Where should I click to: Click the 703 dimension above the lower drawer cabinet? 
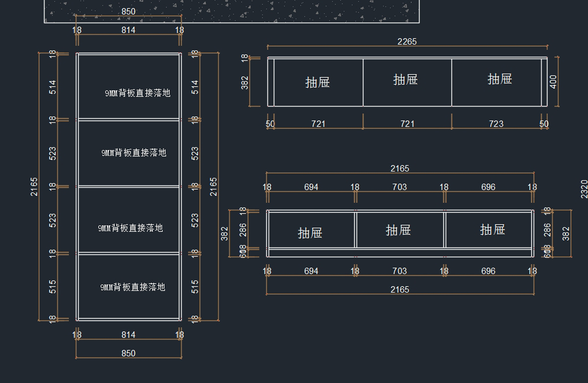tap(399, 187)
